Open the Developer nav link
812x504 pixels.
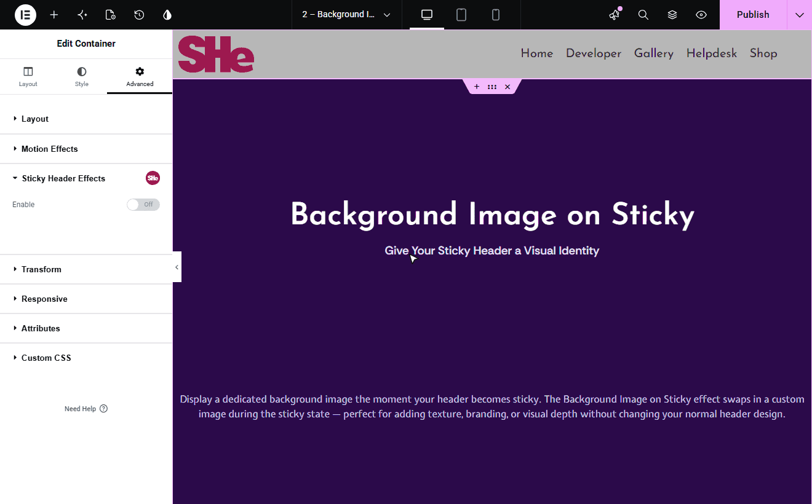point(594,53)
